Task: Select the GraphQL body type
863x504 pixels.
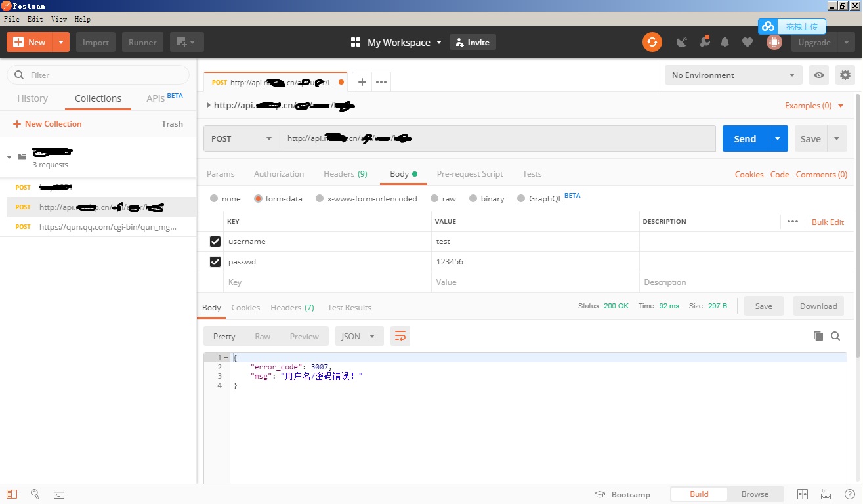Action: [521, 198]
